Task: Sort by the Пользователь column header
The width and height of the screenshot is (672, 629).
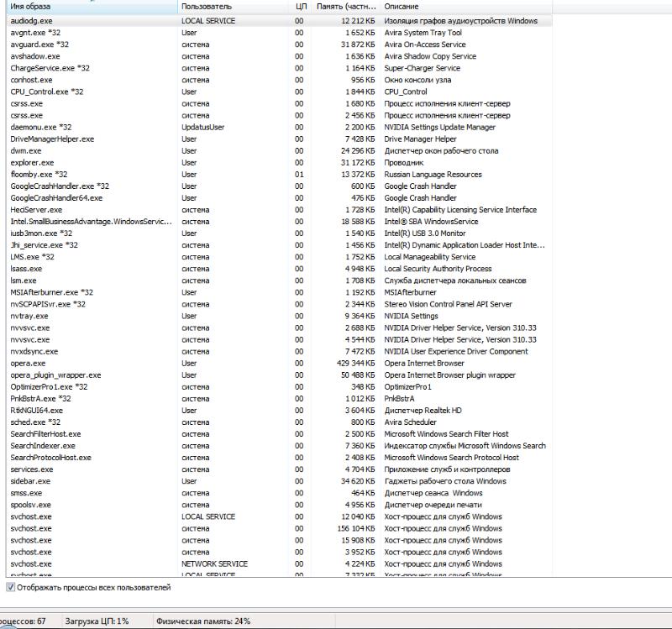Action: coord(233,7)
